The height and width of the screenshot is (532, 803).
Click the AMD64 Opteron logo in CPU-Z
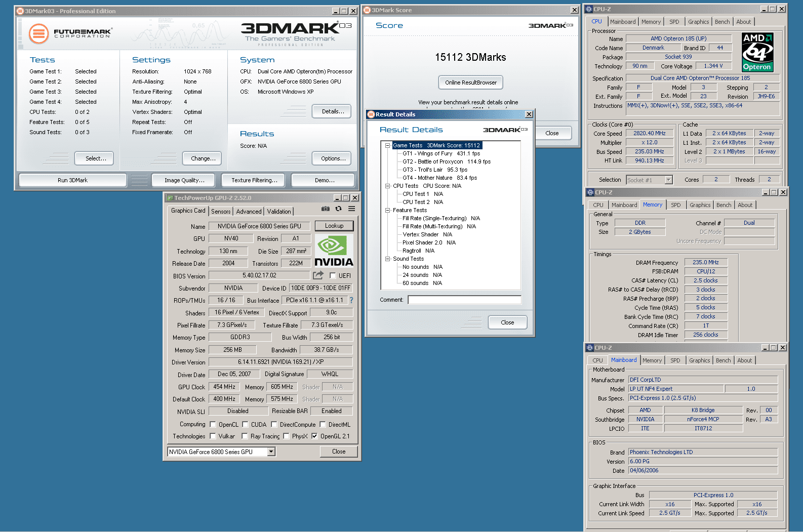click(757, 53)
